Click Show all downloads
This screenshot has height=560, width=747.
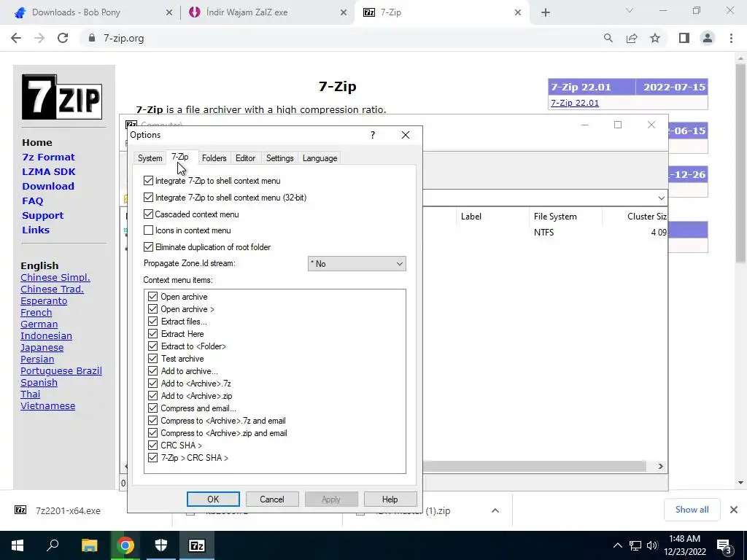coord(692,510)
